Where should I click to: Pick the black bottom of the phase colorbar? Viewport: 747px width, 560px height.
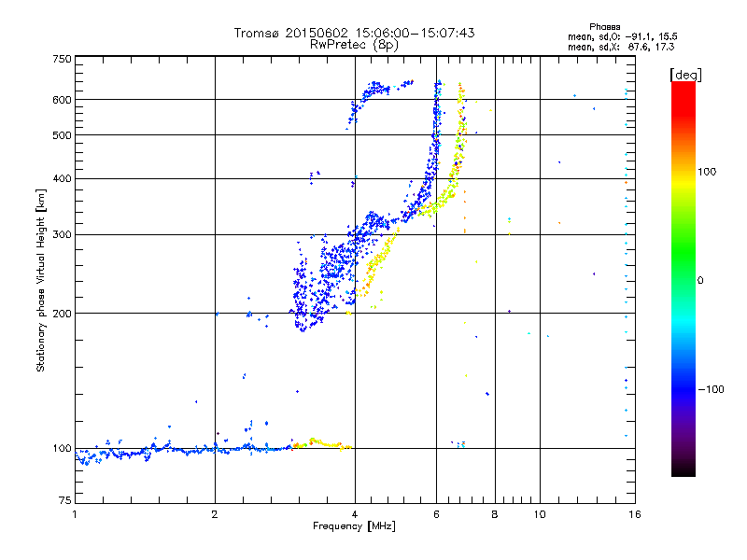click(x=684, y=469)
